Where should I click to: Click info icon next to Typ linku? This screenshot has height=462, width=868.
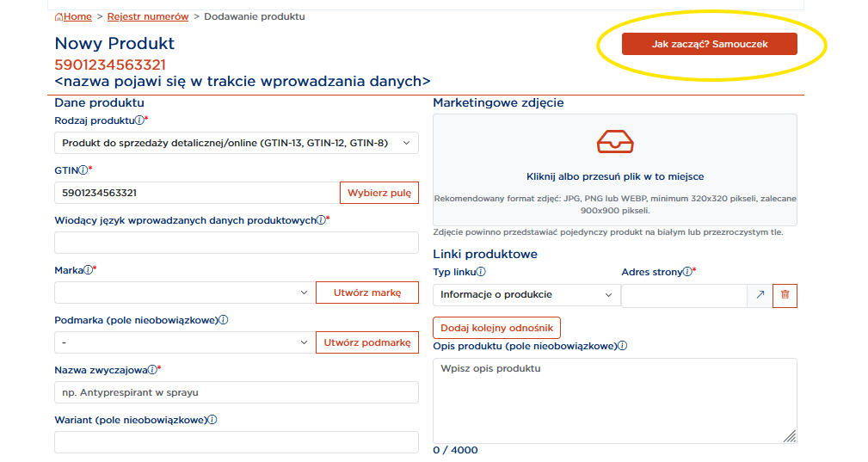click(x=481, y=272)
